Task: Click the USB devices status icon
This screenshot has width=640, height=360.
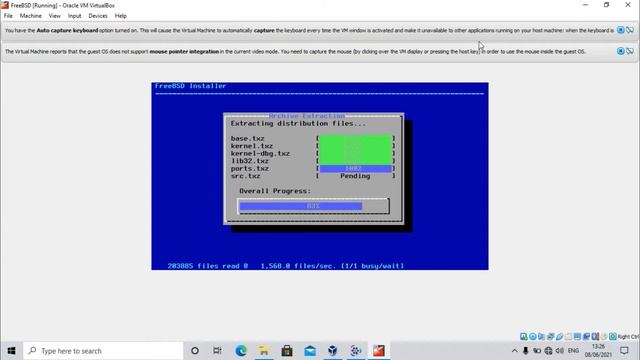Action: [560, 337]
